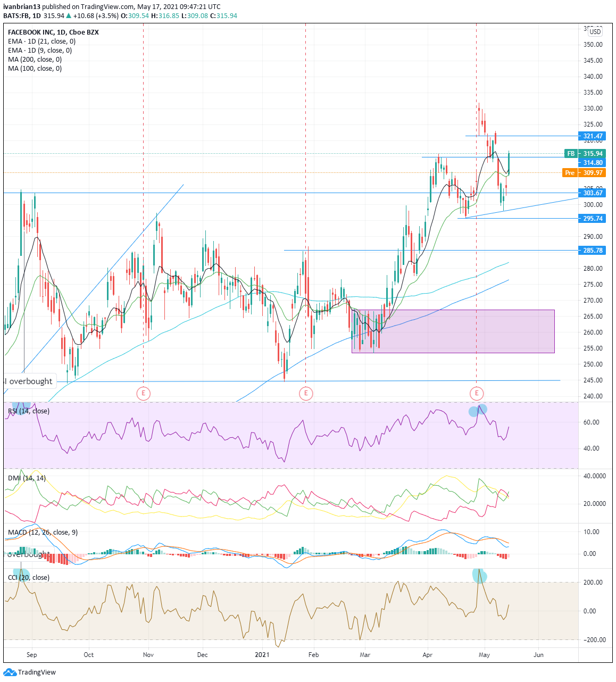Click the FACEBOOK INC chart title
This screenshot has width=616, height=682.
53,32
